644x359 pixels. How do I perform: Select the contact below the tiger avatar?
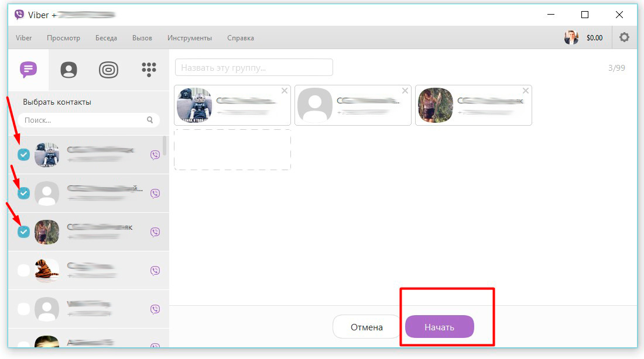(x=23, y=309)
